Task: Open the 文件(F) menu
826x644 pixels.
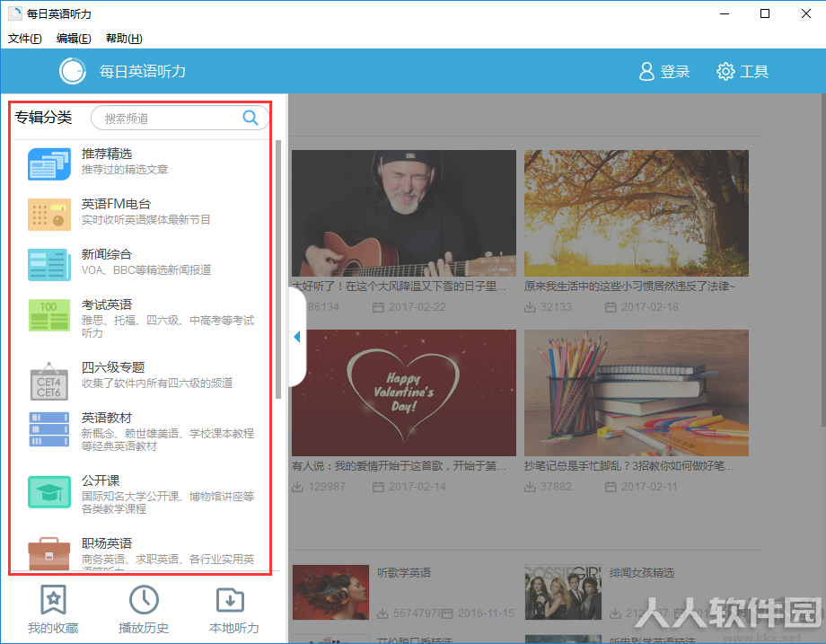Action: [25, 39]
